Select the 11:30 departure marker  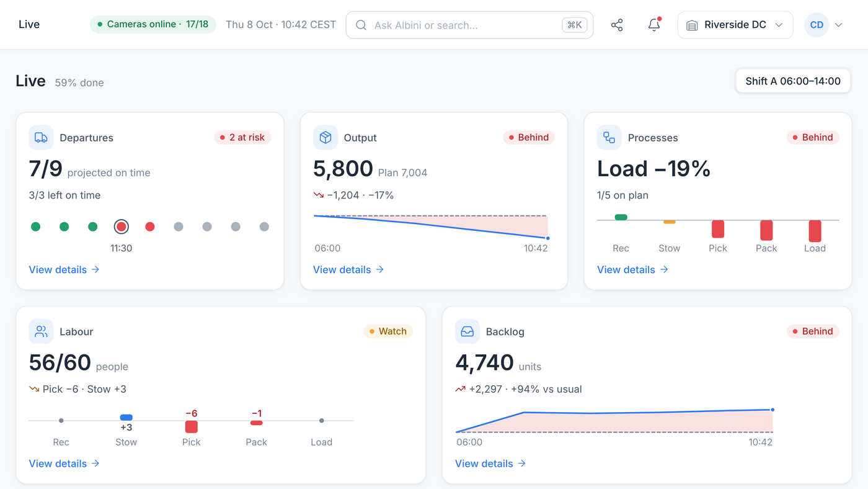pyautogui.click(x=122, y=227)
